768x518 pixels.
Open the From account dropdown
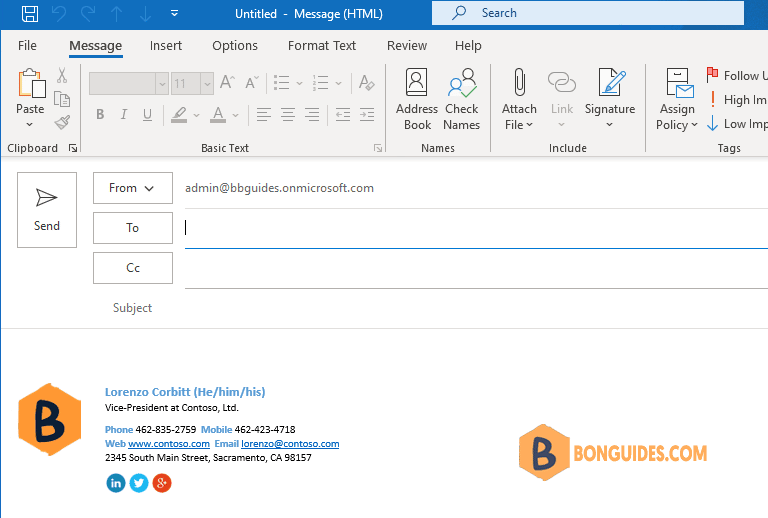point(133,188)
